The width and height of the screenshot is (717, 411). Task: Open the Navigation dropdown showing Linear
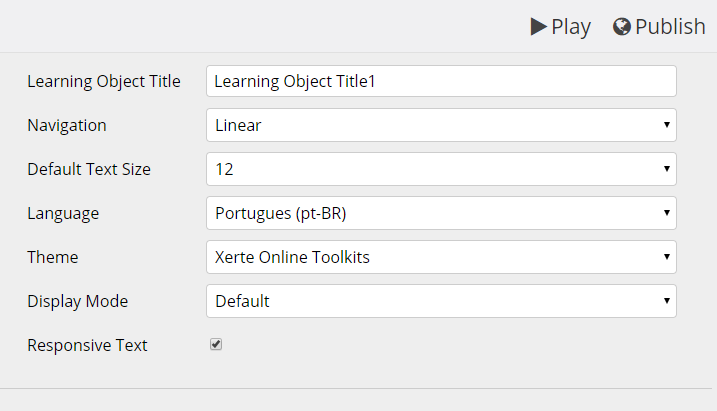[x=441, y=125]
